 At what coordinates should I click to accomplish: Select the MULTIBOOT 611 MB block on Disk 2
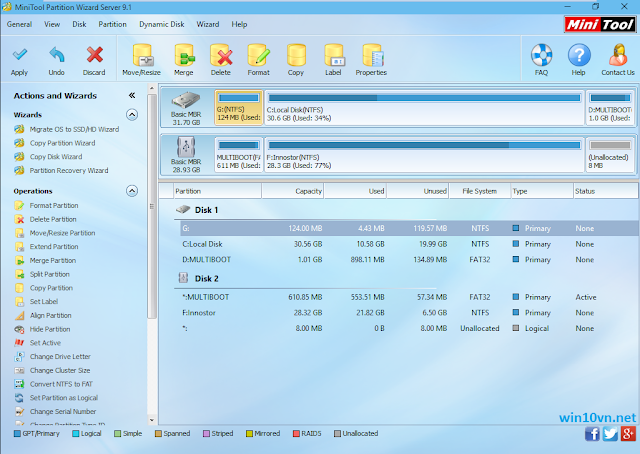tap(239, 155)
